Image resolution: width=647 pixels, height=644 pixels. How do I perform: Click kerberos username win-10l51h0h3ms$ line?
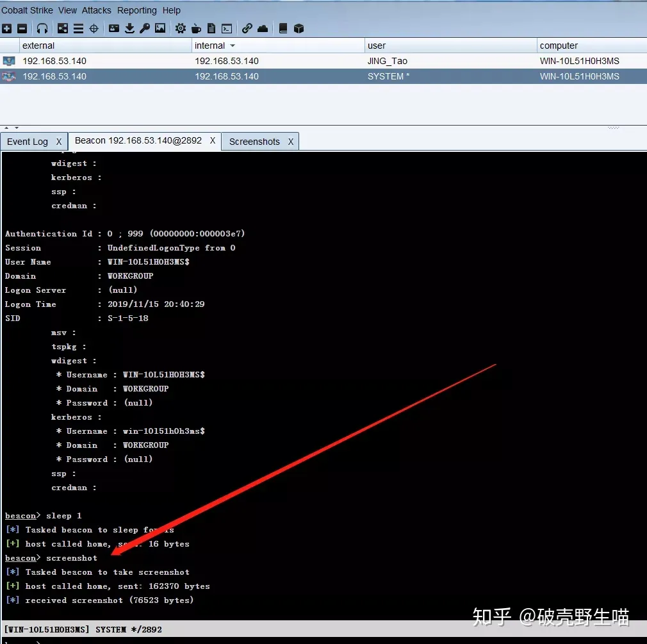point(131,431)
